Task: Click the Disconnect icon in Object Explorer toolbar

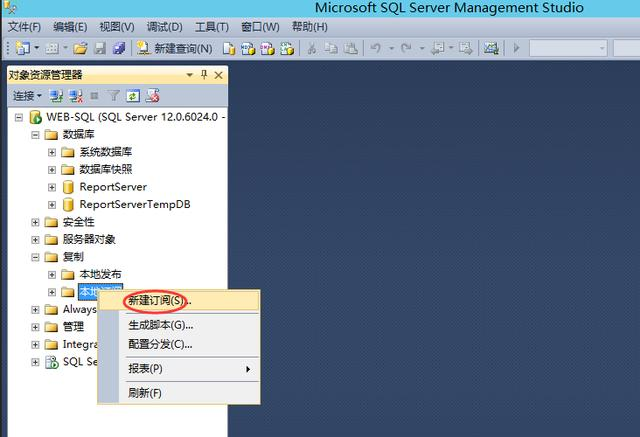Action: click(x=74, y=96)
